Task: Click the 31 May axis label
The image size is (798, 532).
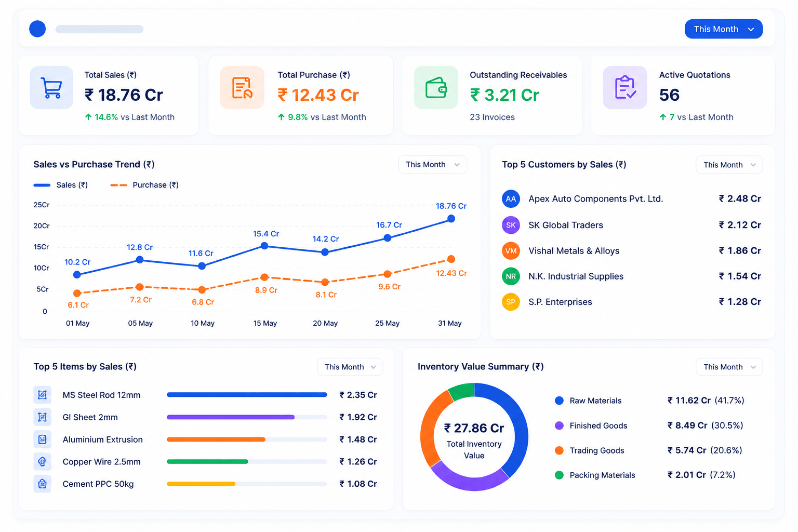Action: pyautogui.click(x=450, y=323)
